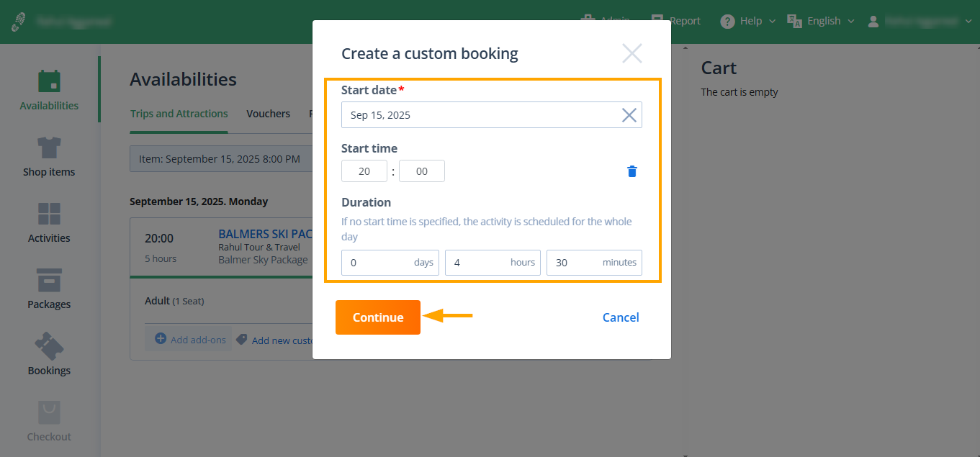Switch to the Vouchers tab
The image size is (980, 457).
268,114
